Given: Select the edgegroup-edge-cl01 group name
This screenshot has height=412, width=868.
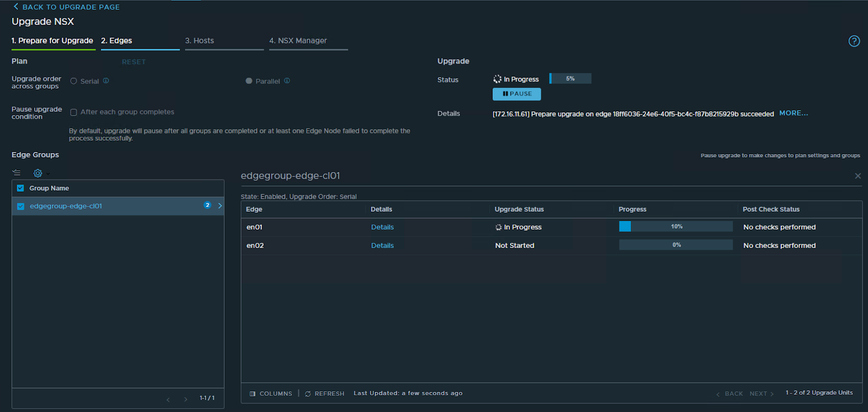Looking at the screenshot, I should point(66,206).
